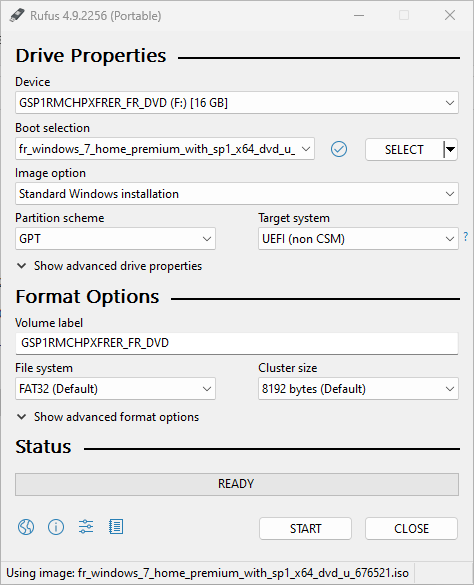This screenshot has width=474, height=585.
Task: Open the Image option dropdown
Action: (237, 194)
